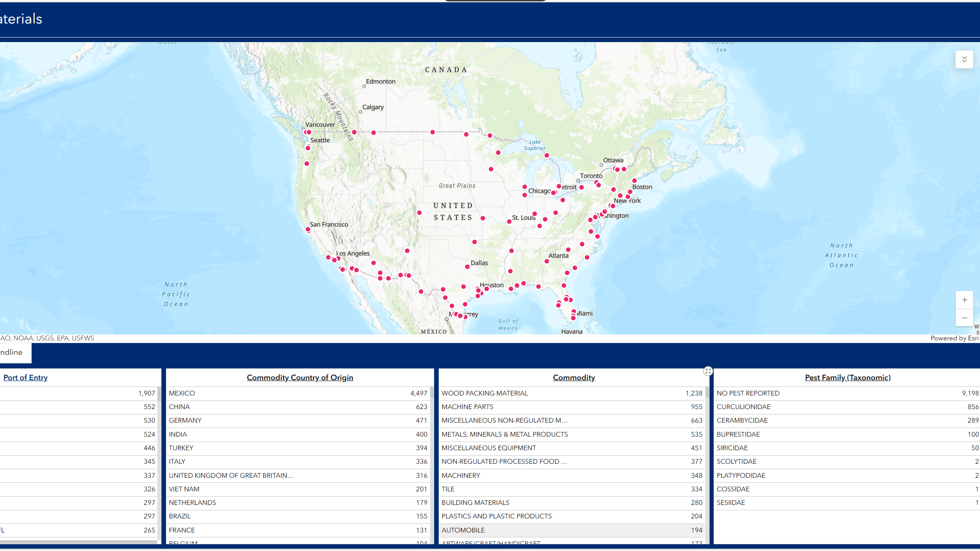Screen dimensions: 980x551
Task: Expand the Commodity panel with maximize icon
Action: pyautogui.click(x=708, y=371)
